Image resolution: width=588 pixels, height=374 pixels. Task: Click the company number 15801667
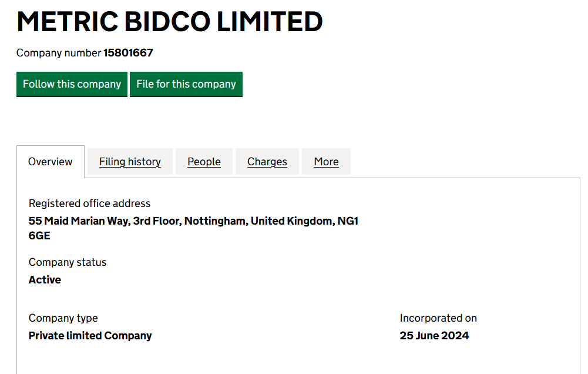(x=128, y=53)
